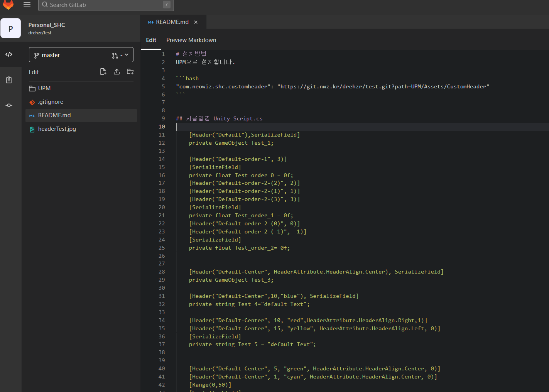Switch to the Edit tab
Viewport: 549px width, 392px height.
click(151, 40)
